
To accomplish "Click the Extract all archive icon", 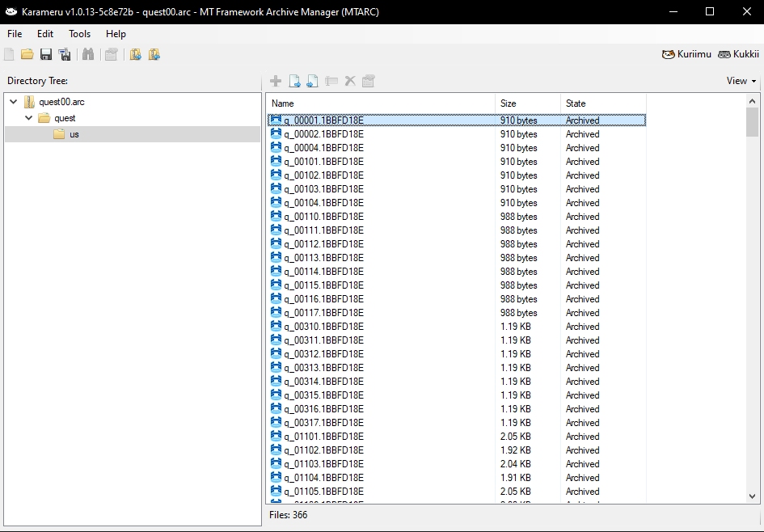I will [x=136, y=54].
